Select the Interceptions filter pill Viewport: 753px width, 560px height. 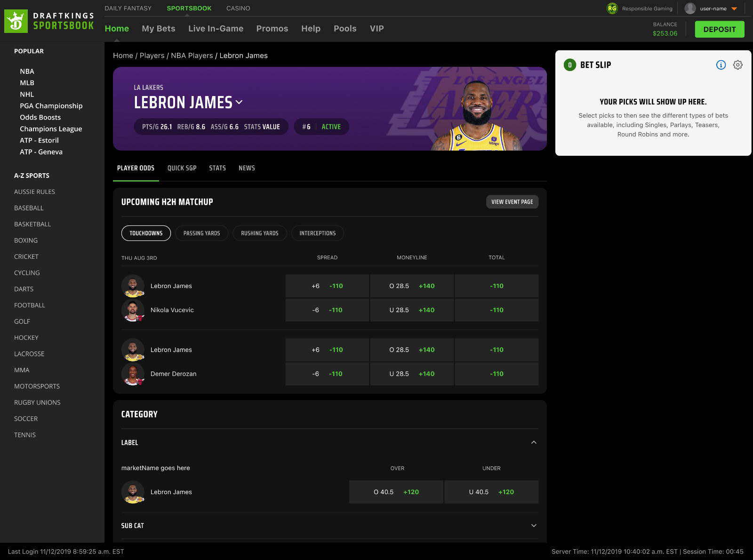(318, 233)
